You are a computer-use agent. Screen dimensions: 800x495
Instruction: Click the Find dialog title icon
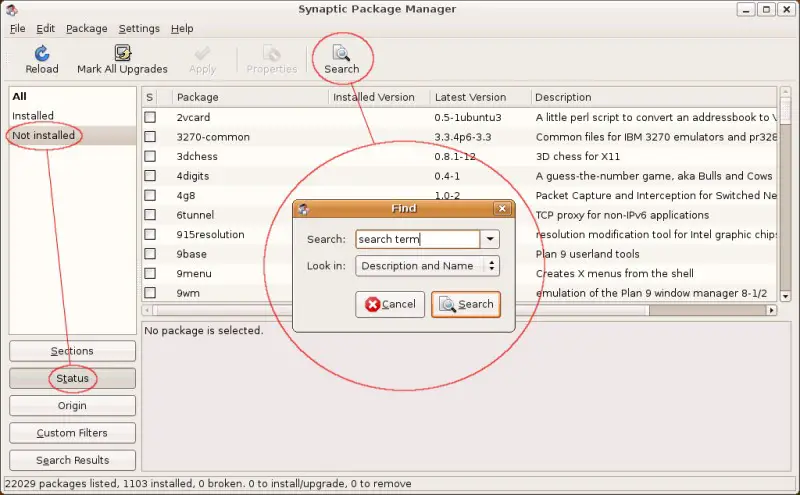(304, 209)
